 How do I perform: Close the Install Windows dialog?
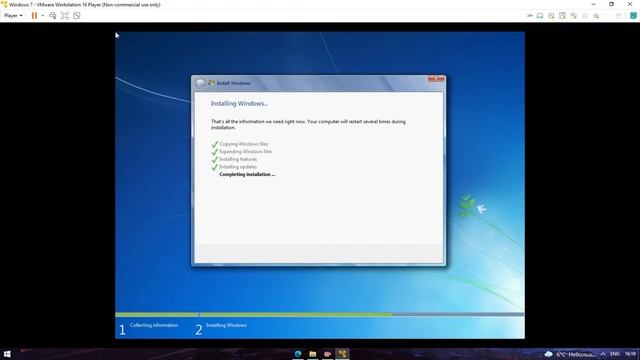click(436, 79)
